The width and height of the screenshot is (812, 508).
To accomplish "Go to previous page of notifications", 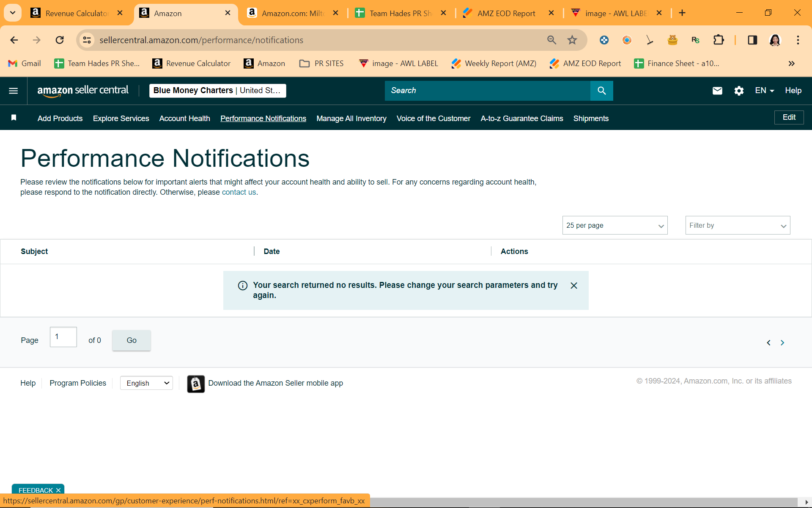I will tap(768, 342).
